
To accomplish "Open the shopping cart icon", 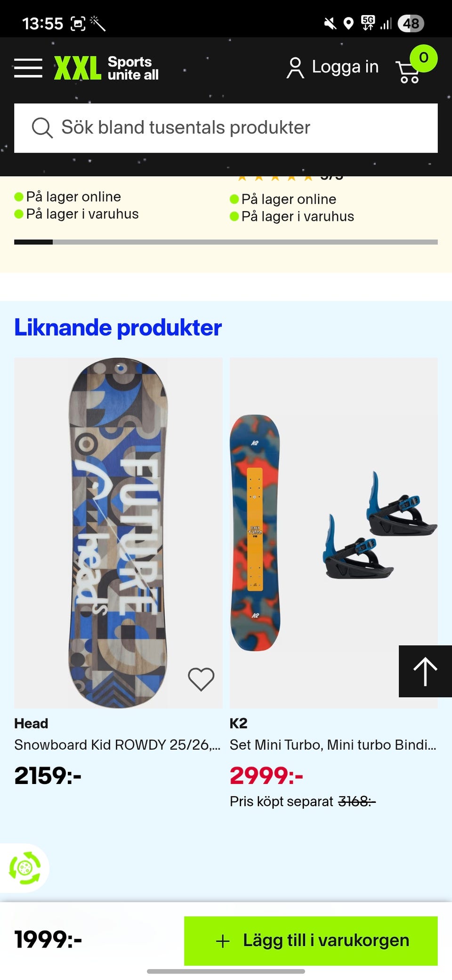I will [409, 72].
